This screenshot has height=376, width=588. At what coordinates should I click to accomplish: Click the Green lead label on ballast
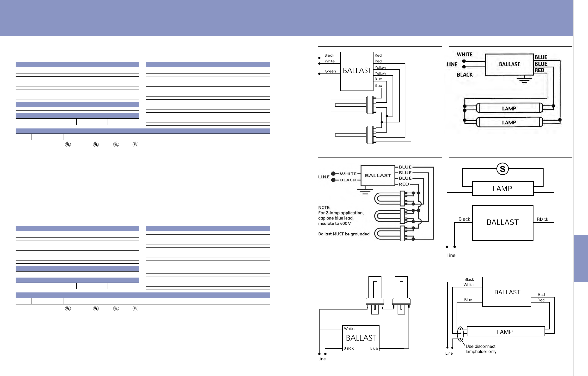tap(330, 71)
